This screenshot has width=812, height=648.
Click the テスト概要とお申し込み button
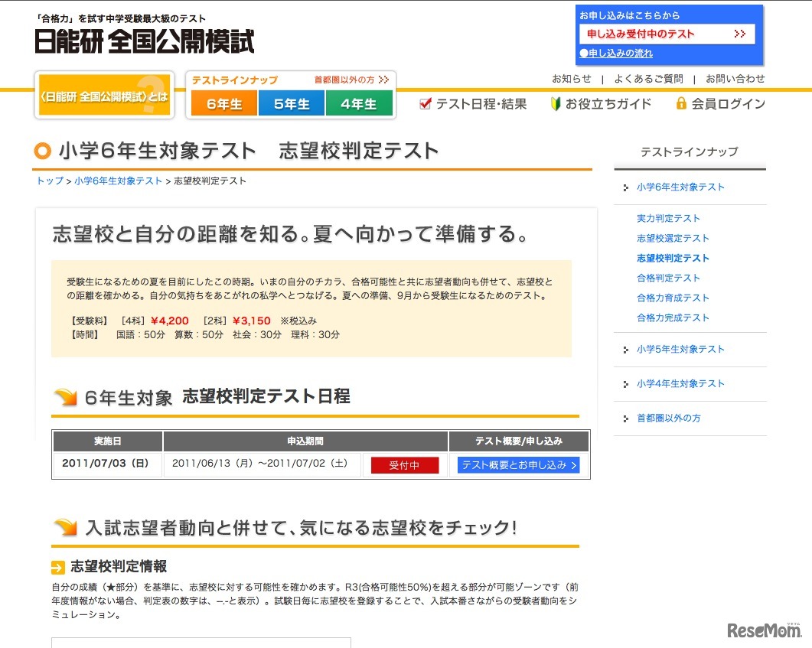pyautogui.click(x=518, y=464)
